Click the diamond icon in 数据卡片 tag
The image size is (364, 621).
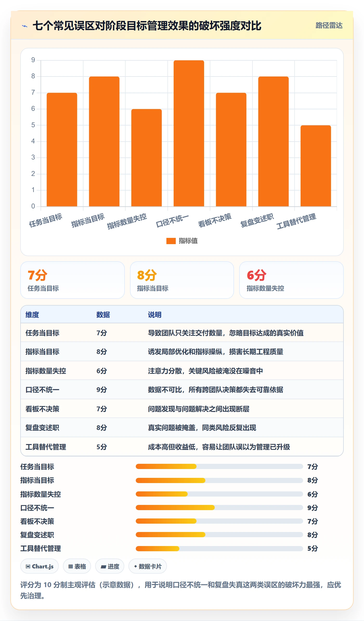click(135, 566)
